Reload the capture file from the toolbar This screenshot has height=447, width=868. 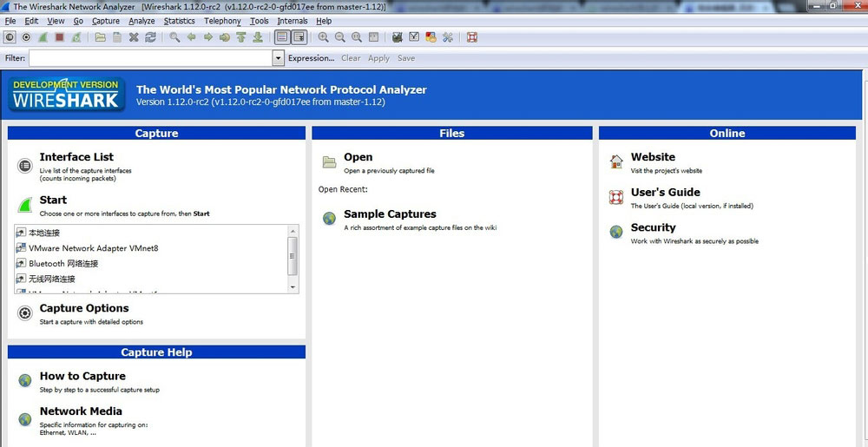point(150,37)
